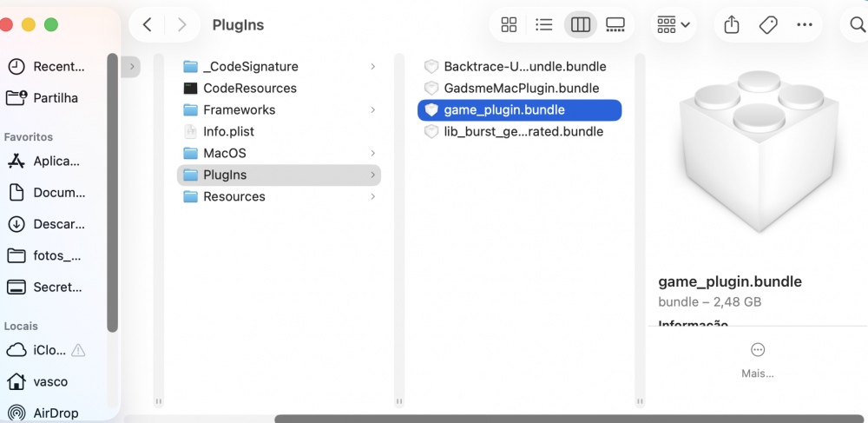Open Documentos in the sidebar
The height and width of the screenshot is (423, 868).
pyautogui.click(x=47, y=193)
